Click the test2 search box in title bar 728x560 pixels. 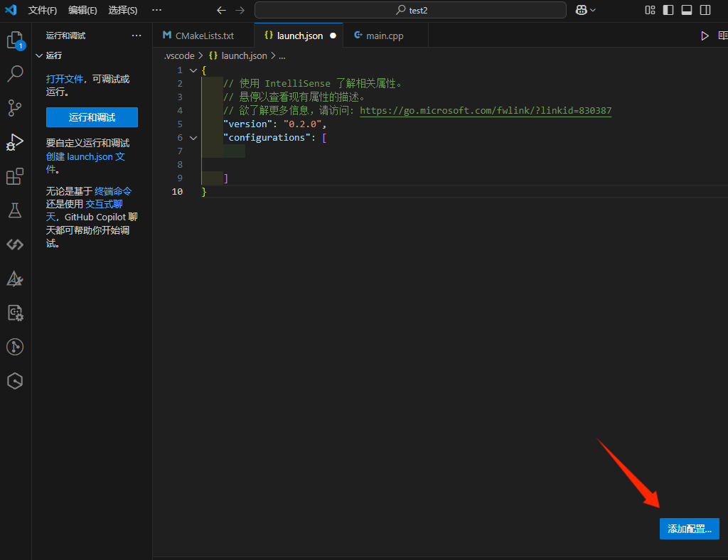[410, 10]
